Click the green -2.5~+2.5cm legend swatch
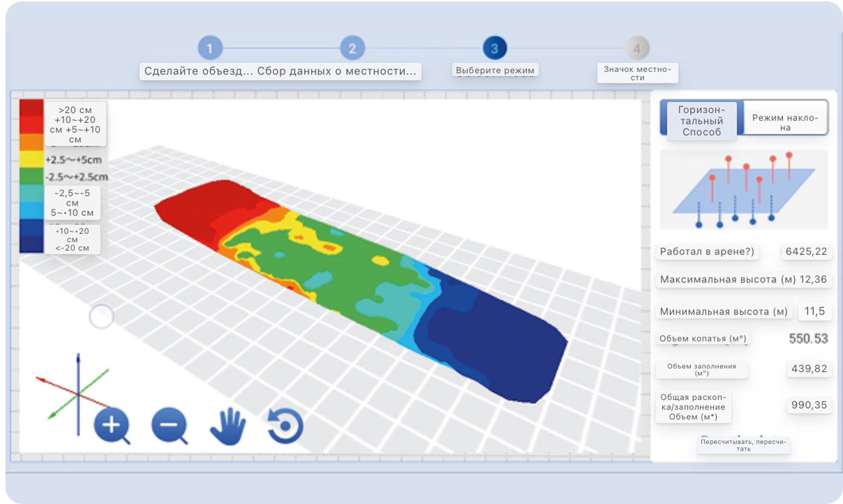This screenshot has height=504, width=843. point(32,176)
